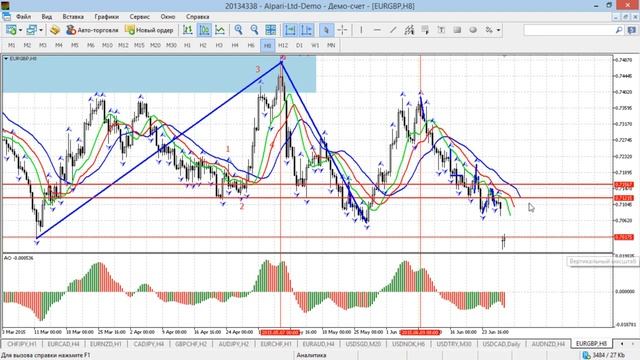This screenshot has height=360, width=640.
Task: Open the Графики menu
Action: pyautogui.click(x=107, y=17)
